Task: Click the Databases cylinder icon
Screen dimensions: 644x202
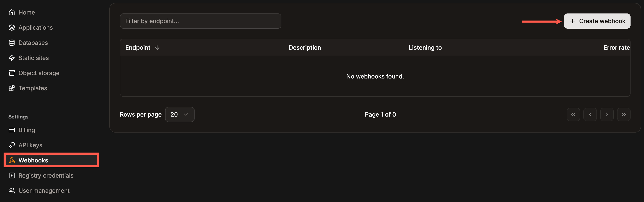Action: pyautogui.click(x=12, y=43)
